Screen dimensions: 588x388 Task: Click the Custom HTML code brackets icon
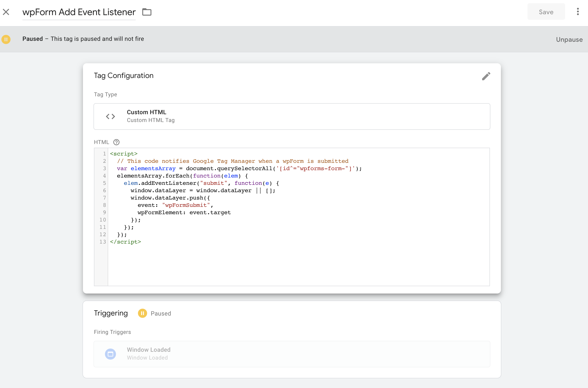110,116
